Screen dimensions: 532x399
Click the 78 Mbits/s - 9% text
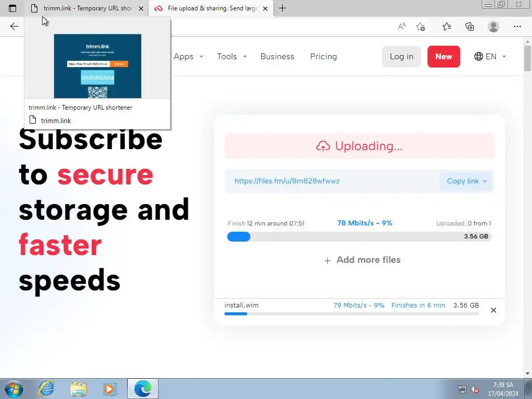(365, 223)
